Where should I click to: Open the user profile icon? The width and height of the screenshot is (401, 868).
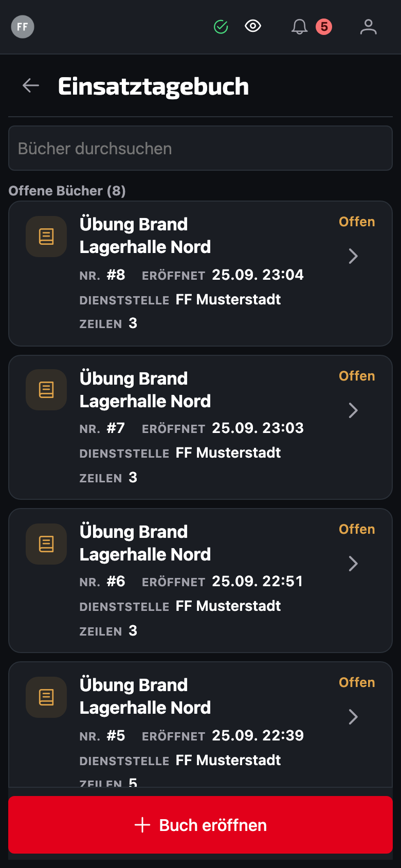coord(369,27)
